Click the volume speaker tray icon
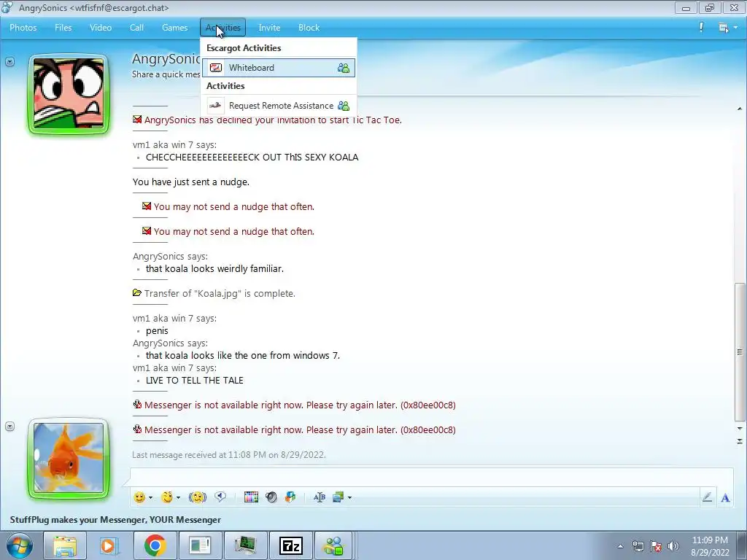 click(x=673, y=546)
